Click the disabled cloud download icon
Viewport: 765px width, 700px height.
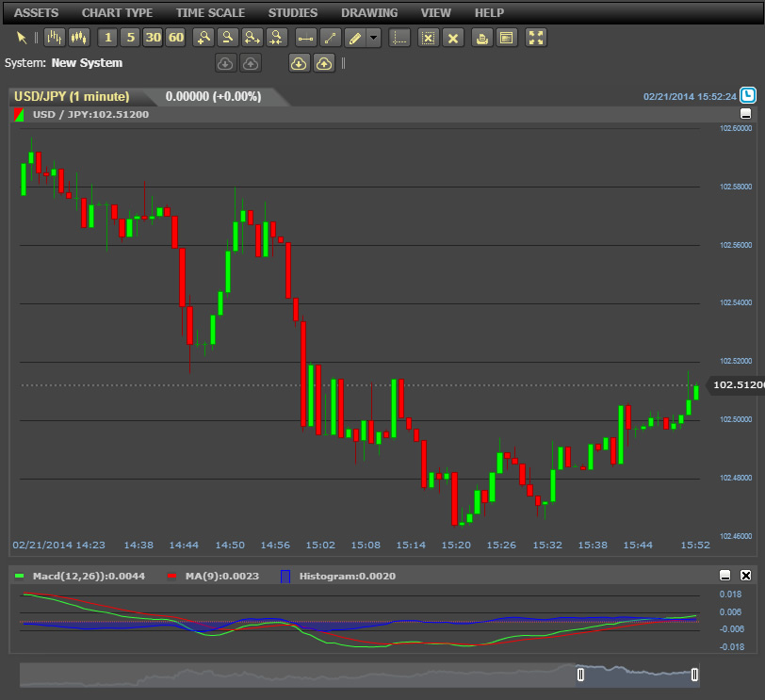tap(225, 63)
